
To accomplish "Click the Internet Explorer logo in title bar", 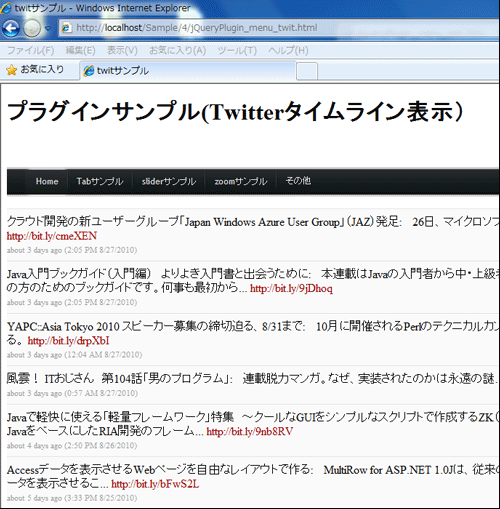I will pos(6,8).
